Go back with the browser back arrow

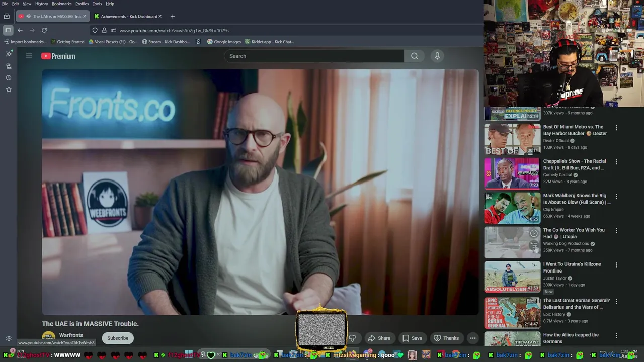[x=20, y=30]
